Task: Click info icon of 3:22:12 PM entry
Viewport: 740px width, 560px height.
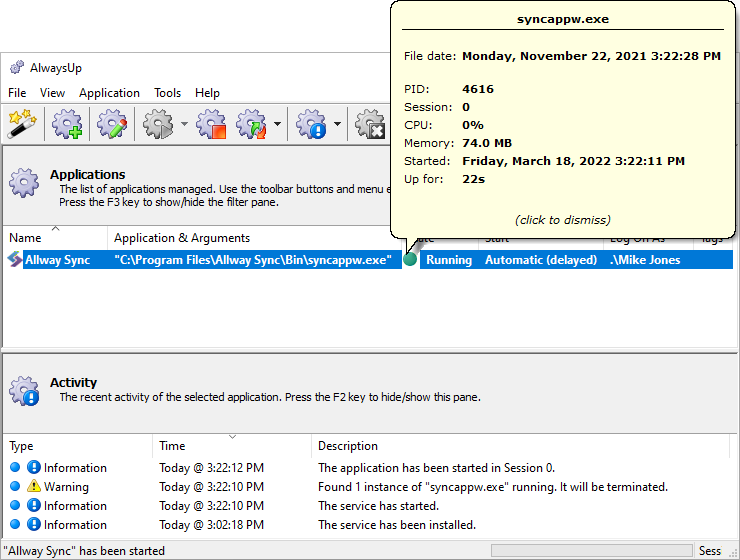Action: 34,467
